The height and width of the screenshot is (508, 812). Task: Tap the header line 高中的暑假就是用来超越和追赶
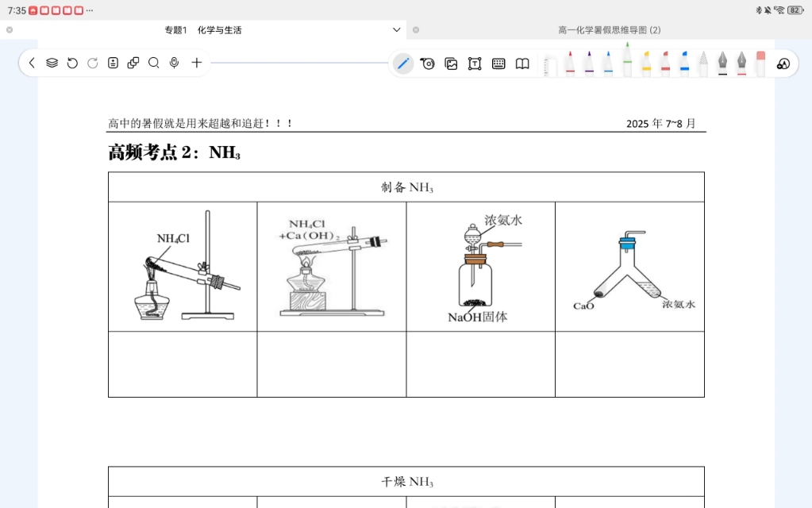click(200, 123)
